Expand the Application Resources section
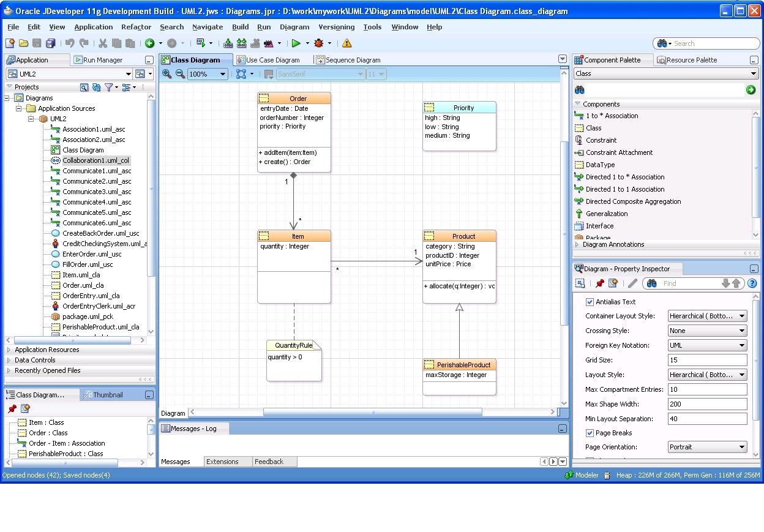Viewport: 764px width, 532px height. click(x=47, y=350)
